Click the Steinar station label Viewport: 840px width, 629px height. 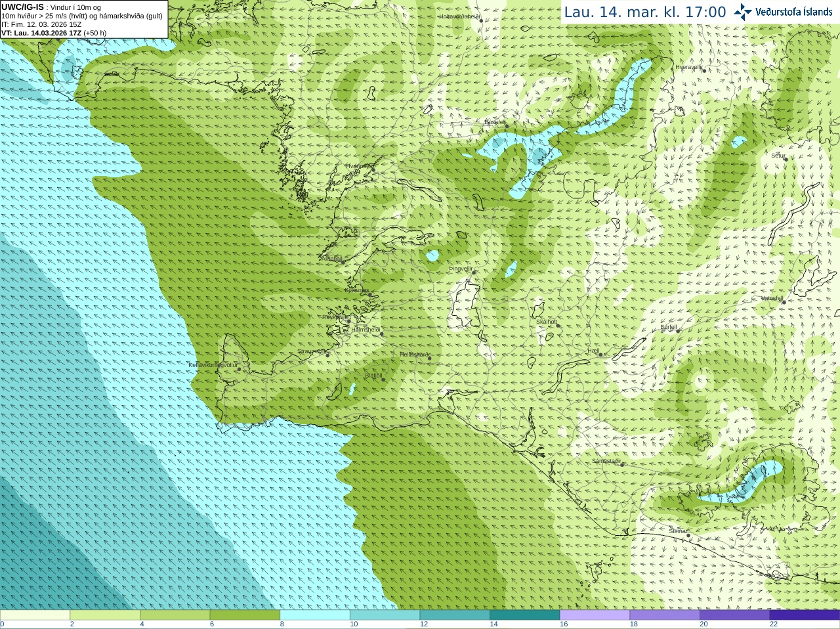pyautogui.click(x=677, y=531)
